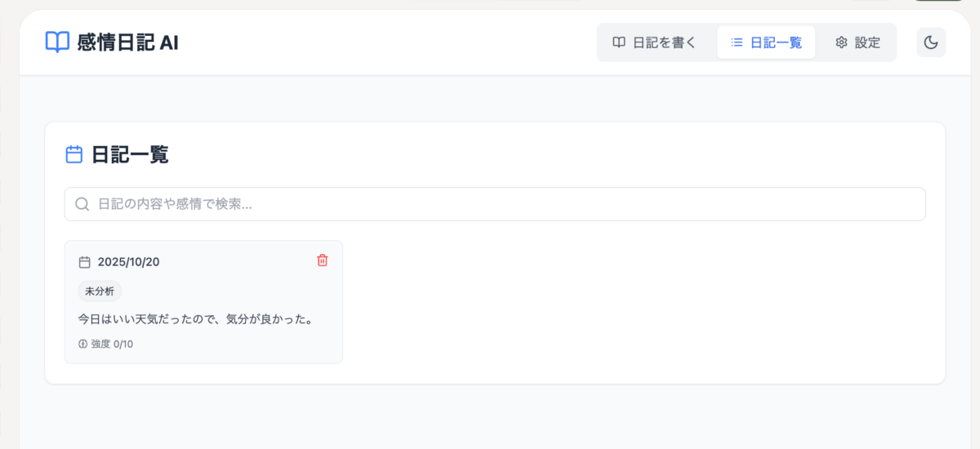Click the list icon in 日記一覧 tab
The height and width of the screenshot is (449, 980).
(737, 42)
